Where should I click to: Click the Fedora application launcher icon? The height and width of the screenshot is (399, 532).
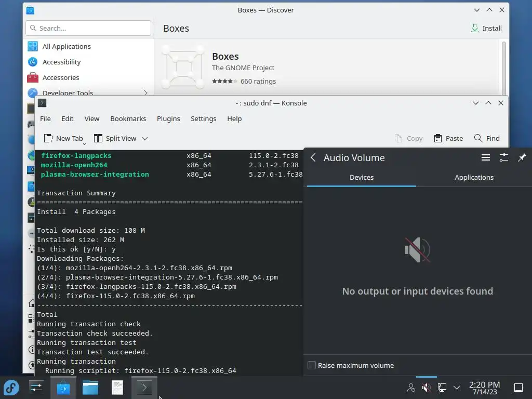(11, 388)
